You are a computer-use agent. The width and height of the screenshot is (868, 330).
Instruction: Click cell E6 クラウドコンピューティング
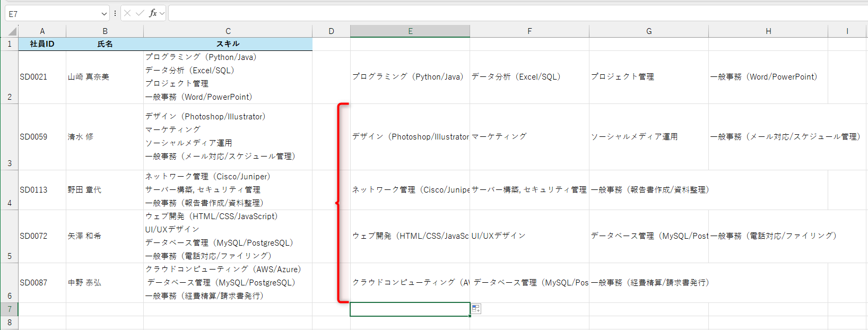pyautogui.click(x=410, y=283)
